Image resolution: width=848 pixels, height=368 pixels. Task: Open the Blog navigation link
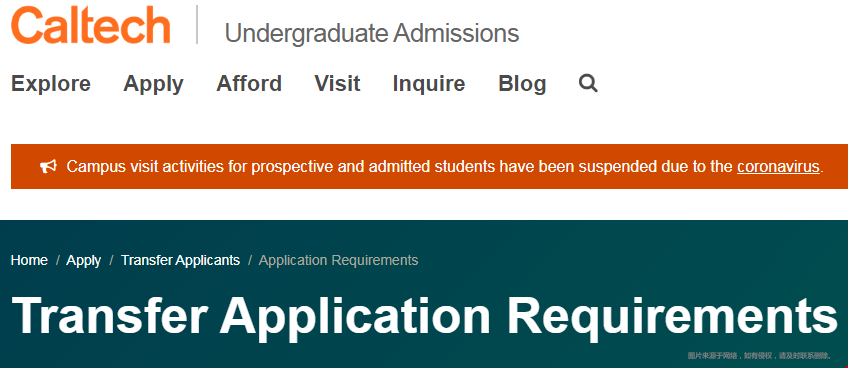522,85
